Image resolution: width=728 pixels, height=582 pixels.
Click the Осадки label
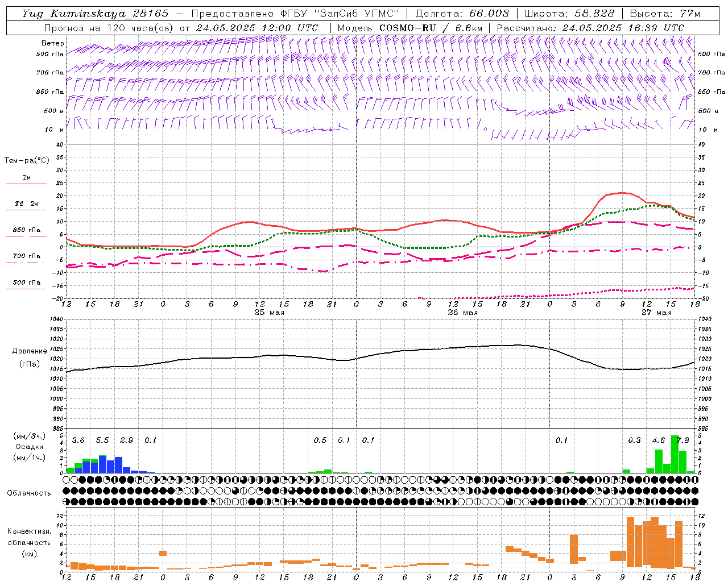pos(29,447)
